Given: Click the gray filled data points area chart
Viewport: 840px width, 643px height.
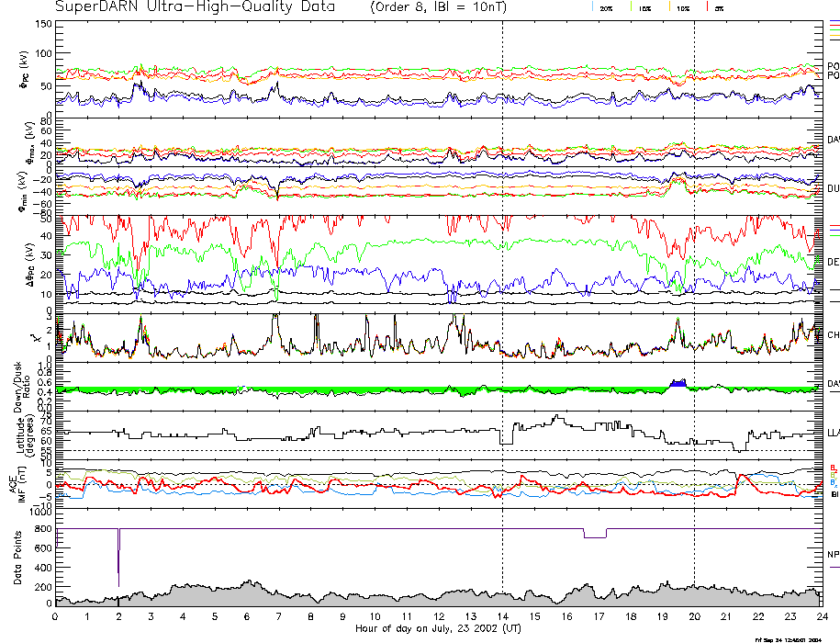Looking at the screenshot, I should (x=438, y=597).
